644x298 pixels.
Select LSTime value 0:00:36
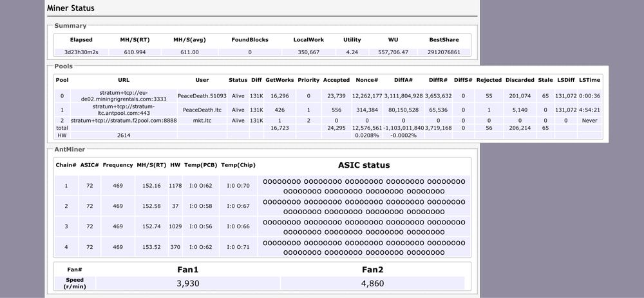(589, 96)
